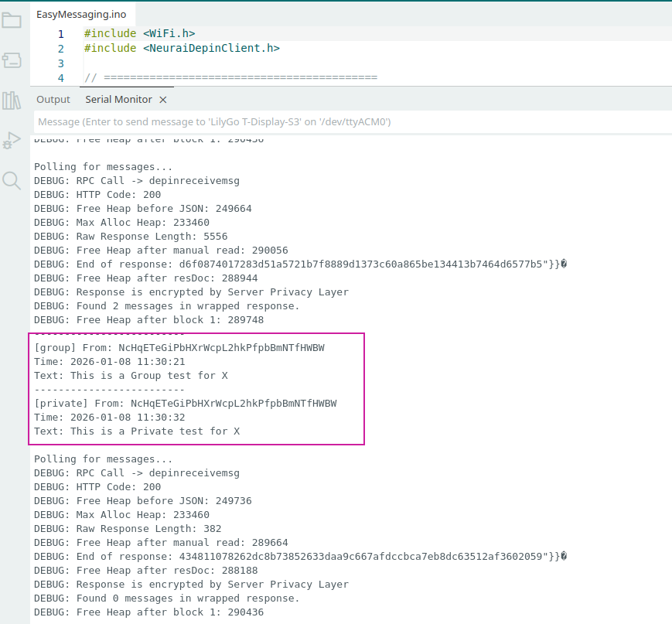The height and width of the screenshot is (624, 672).
Task: Open the Boards Manager sidebar icon
Action: [x=12, y=60]
